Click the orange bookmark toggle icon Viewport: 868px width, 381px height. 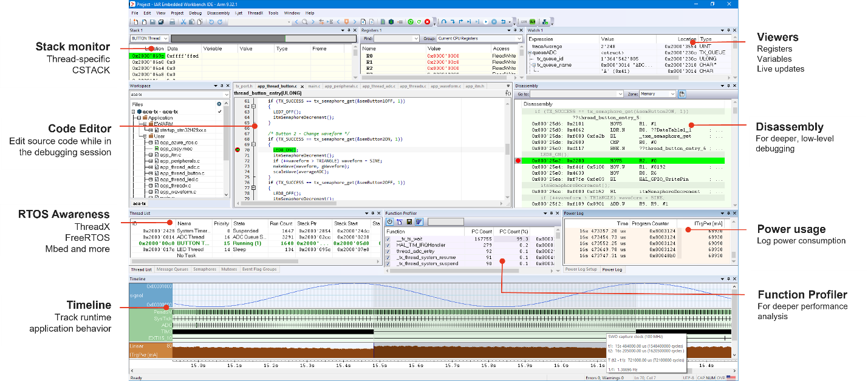[346, 21]
